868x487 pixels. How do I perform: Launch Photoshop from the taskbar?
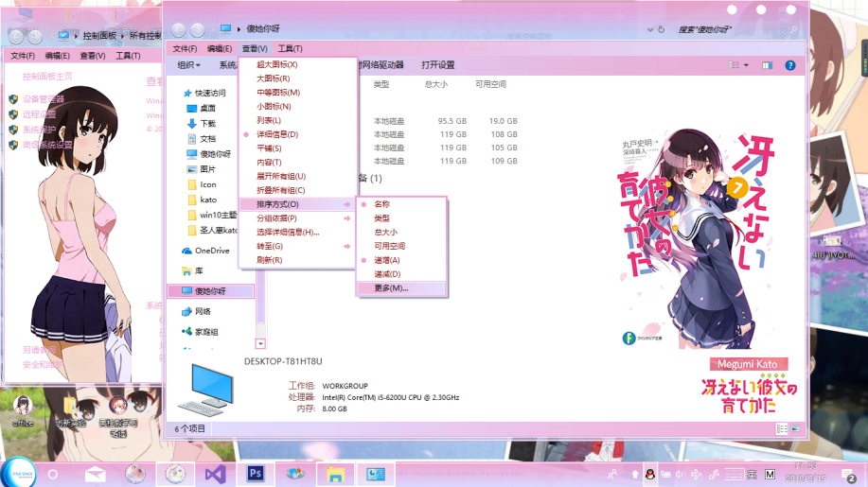coord(256,474)
